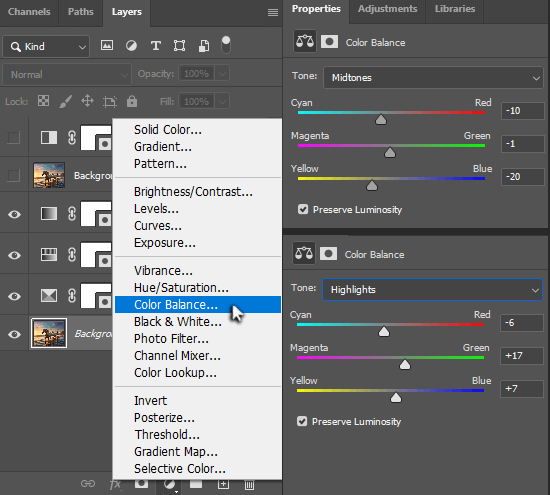Open the Midtones tone dropdown
The width and height of the screenshot is (550, 495).
pos(433,78)
